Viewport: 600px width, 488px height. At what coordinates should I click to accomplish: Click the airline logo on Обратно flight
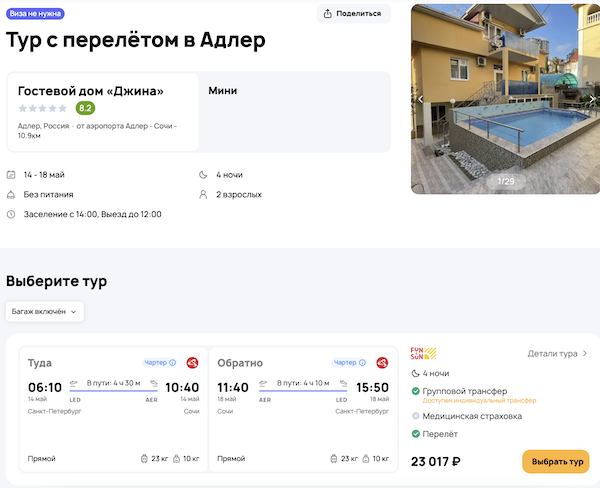382,362
